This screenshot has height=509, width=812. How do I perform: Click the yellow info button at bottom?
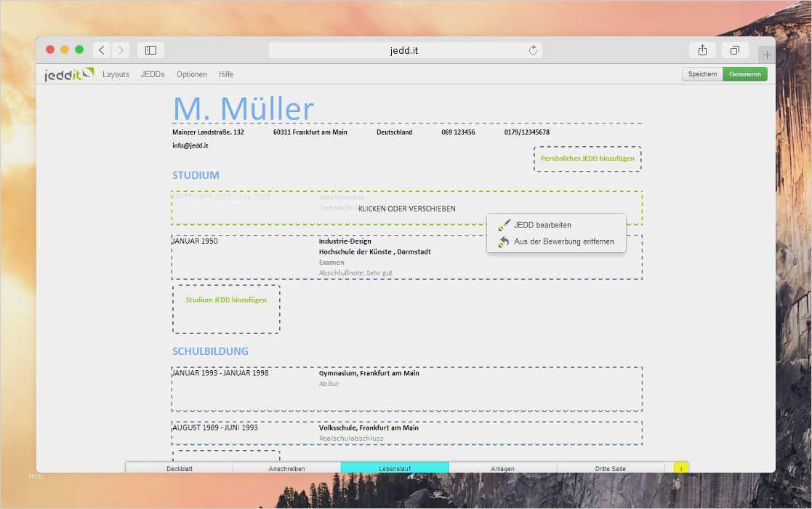click(681, 468)
